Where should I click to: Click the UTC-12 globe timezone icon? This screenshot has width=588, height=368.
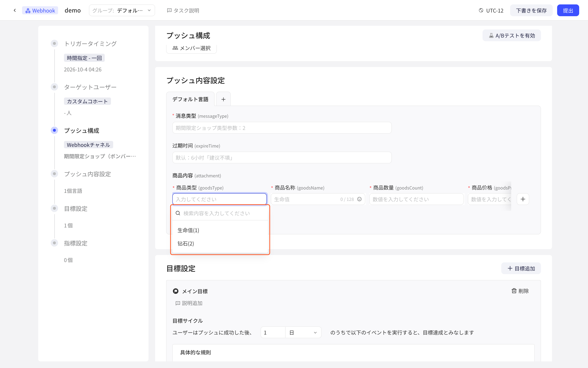481,10
